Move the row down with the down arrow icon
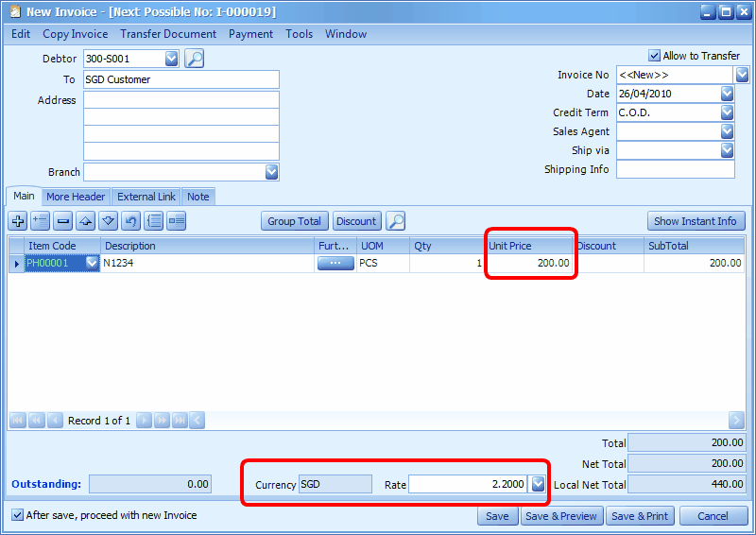The width and height of the screenshot is (756, 535). 109,221
